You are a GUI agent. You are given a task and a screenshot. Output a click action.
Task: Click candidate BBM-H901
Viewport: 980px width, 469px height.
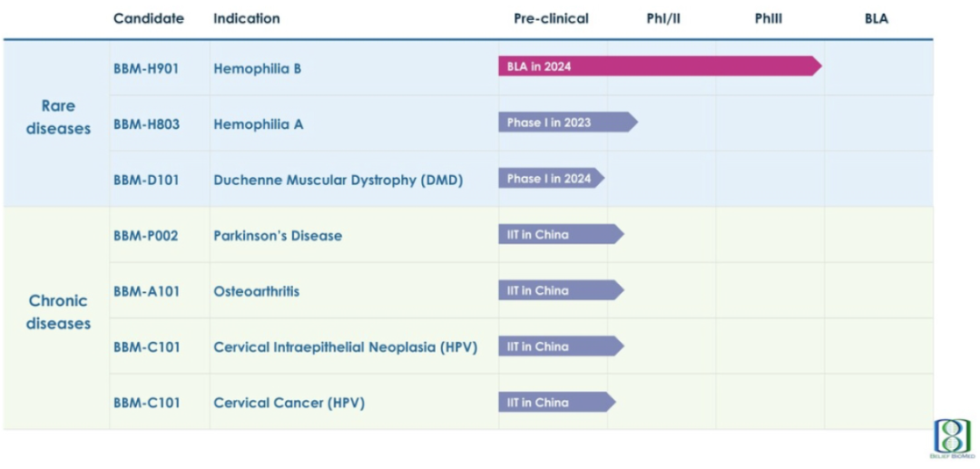click(x=146, y=68)
